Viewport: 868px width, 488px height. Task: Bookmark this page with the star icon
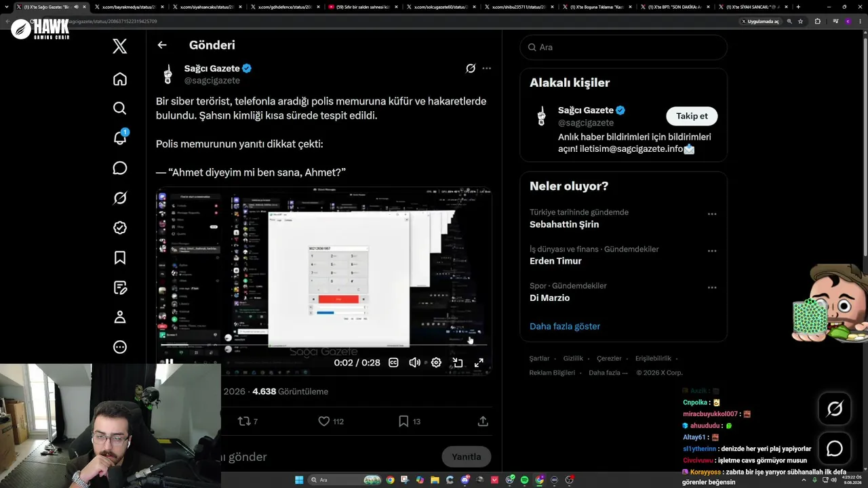point(800,21)
